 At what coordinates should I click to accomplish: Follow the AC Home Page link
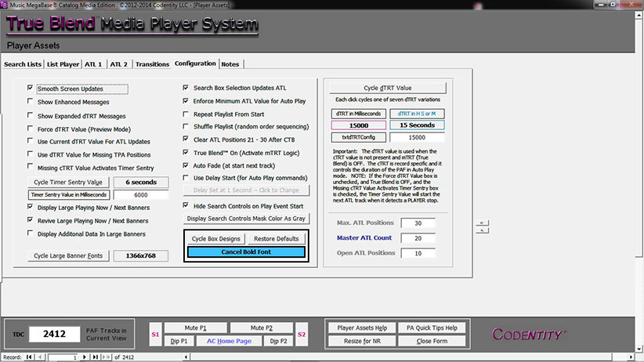pyautogui.click(x=228, y=342)
